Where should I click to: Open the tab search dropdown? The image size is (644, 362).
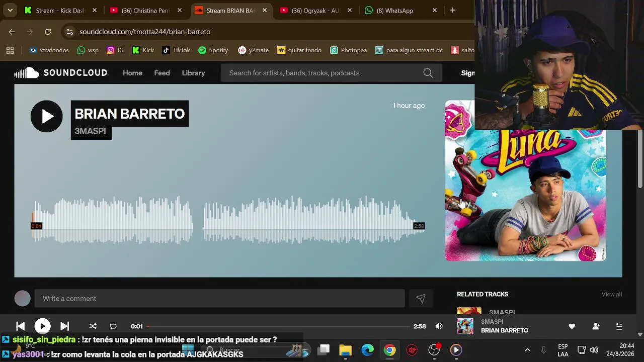10,11
